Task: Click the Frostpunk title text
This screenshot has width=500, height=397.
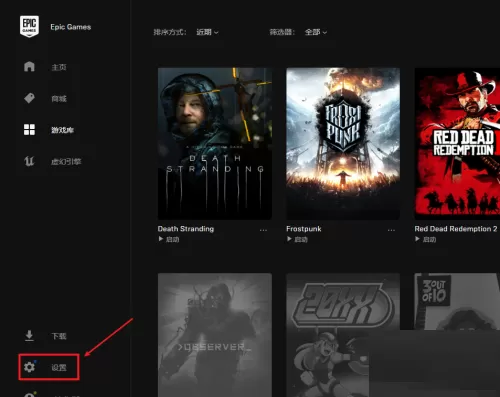Action: (304, 229)
